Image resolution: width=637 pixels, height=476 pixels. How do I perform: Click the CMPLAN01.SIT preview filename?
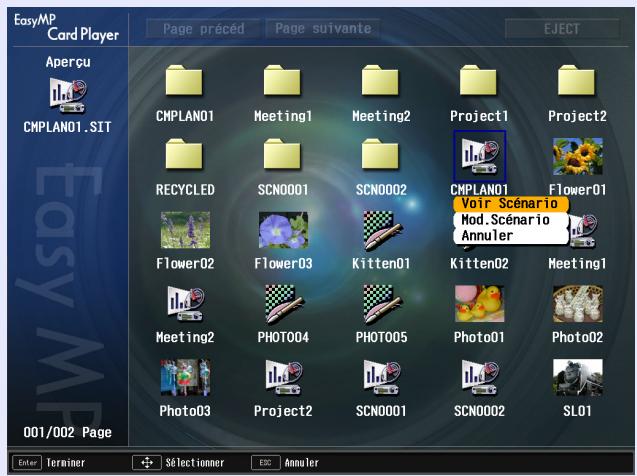pyautogui.click(x=67, y=127)
